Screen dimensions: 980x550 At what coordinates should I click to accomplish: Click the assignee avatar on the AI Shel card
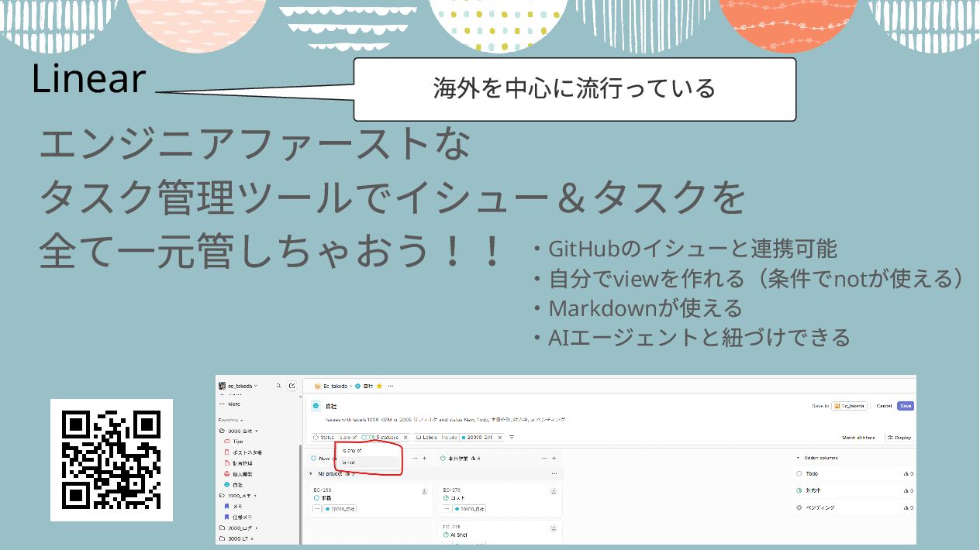pos(554,528)
